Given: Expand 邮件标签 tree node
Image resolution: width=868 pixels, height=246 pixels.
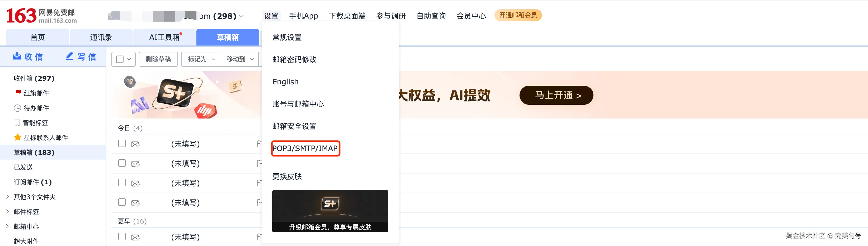Looking at the screenshot, I should click(x=7, y=211).
